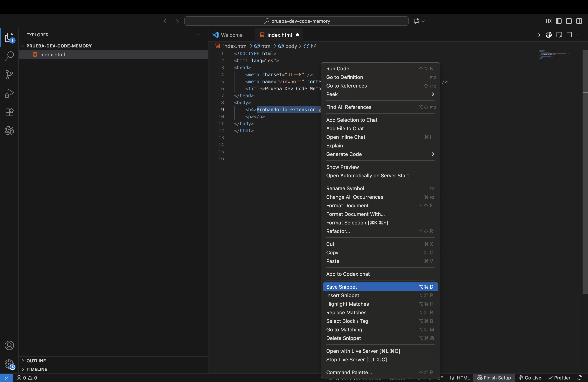Open editor More Actions ellipsis
This screenshot has width=588, height=382.
click(579, 35)
